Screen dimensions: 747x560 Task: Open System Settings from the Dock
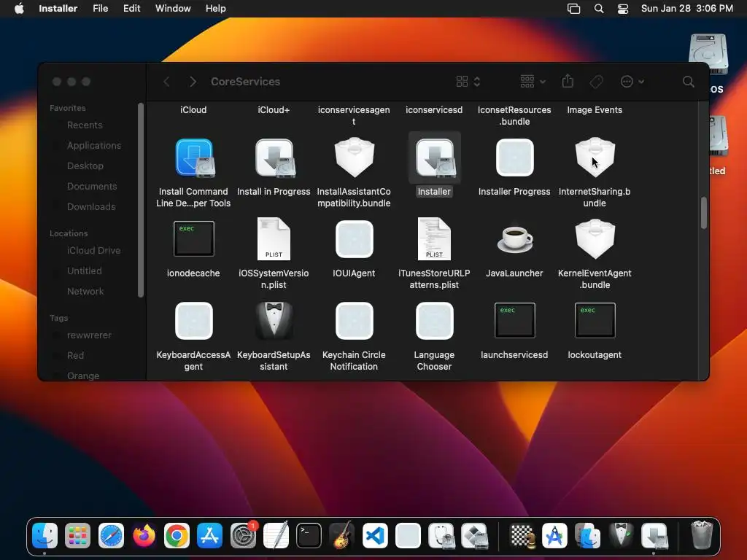(x=243, y=536)
